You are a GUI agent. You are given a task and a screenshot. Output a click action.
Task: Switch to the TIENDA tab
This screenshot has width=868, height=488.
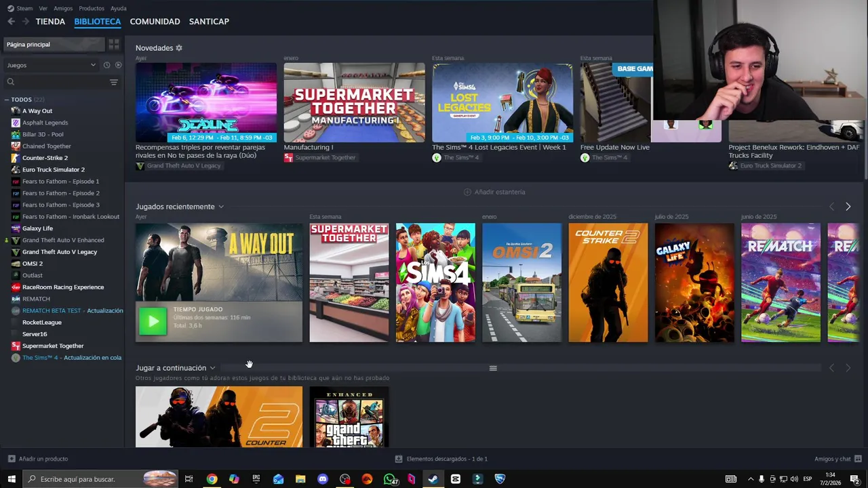point(50,22)
